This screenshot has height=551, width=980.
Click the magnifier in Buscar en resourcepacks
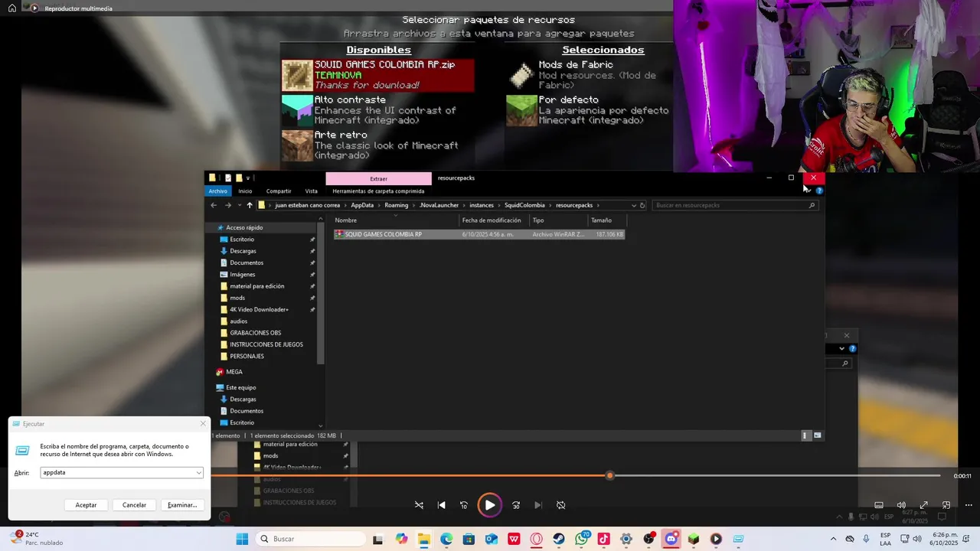812,205
